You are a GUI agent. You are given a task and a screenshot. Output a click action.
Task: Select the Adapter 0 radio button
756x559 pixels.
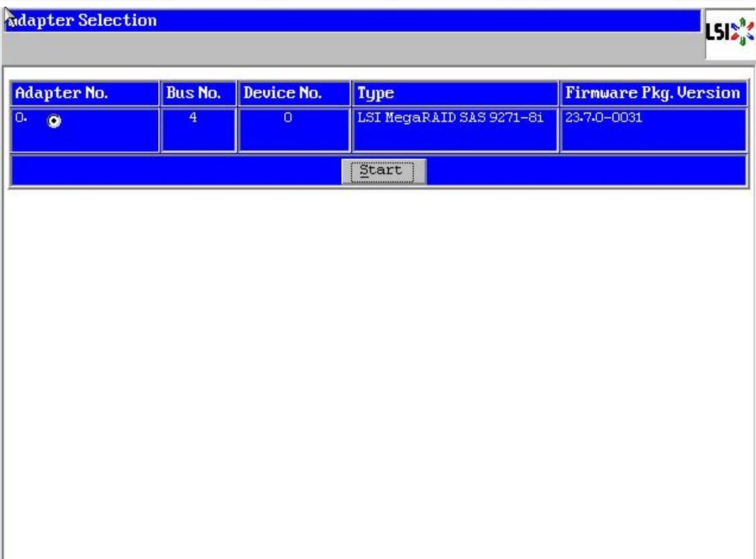point(54,121)
